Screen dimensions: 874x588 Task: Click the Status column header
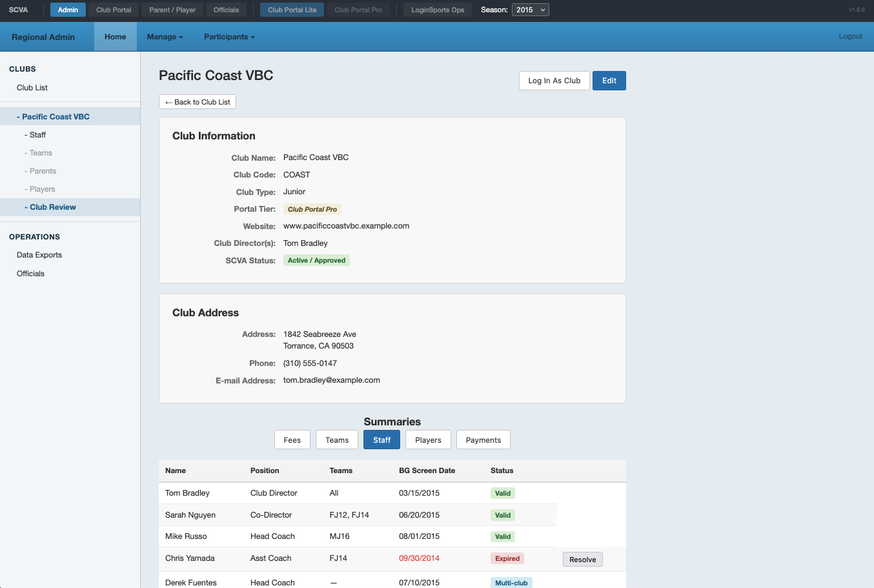502,471
